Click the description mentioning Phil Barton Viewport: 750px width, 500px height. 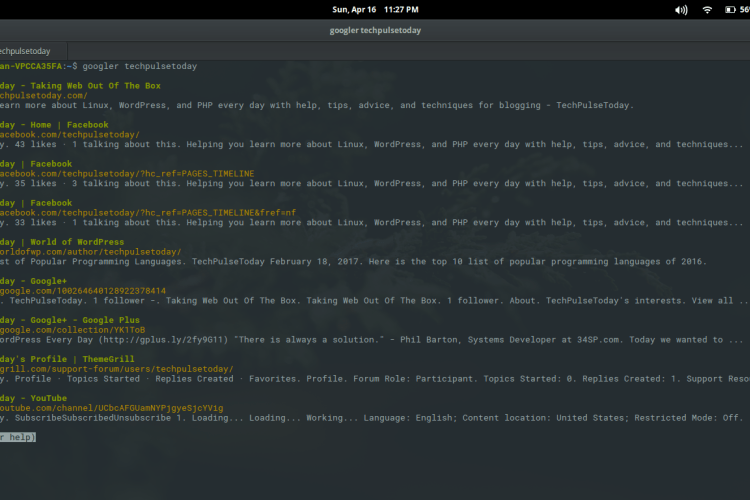click(x=371, y=340)
